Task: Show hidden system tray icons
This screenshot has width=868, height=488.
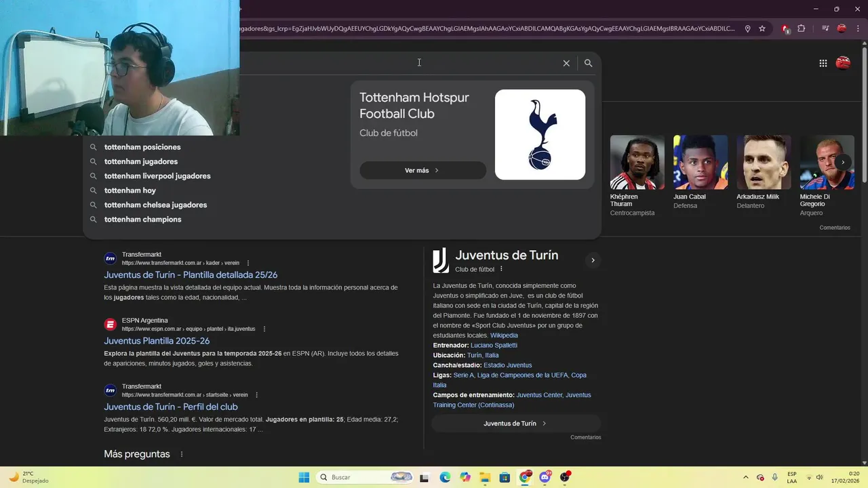Action: [x=746, y=477]
